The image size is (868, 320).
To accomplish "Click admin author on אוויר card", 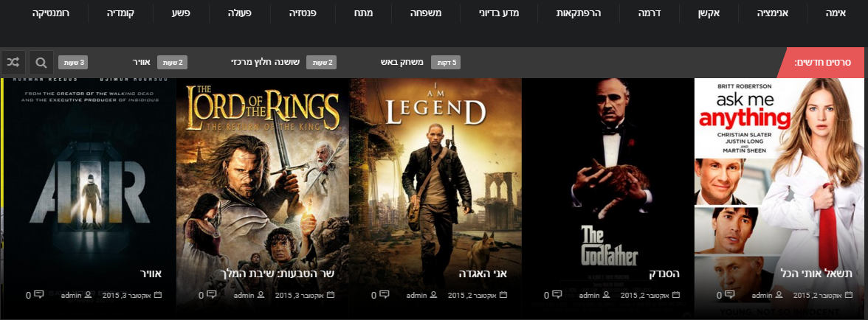I will [x=72, y=295].
